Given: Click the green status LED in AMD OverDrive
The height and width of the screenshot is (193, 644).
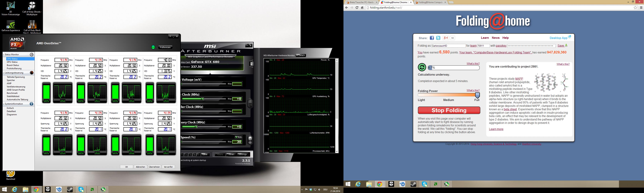Looking at the screenshot, I should (x=153, y=47).
